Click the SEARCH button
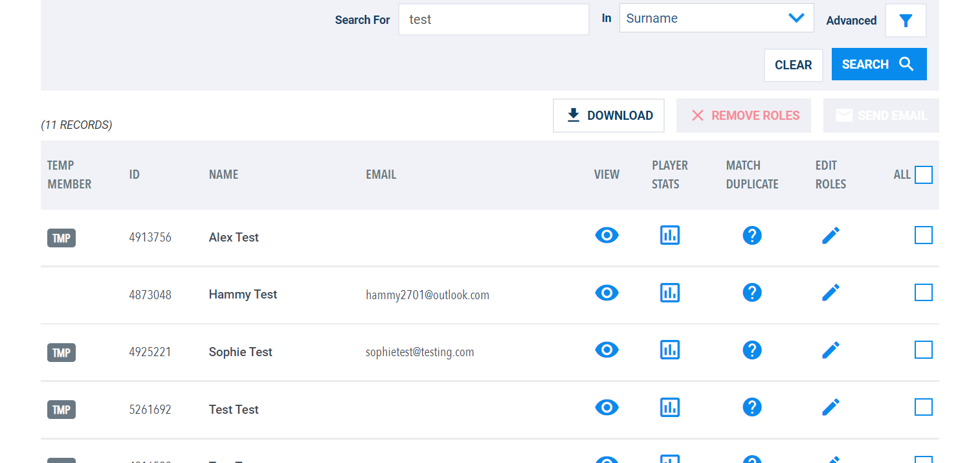This screenshot has height=463, width=980. [879, 64]
